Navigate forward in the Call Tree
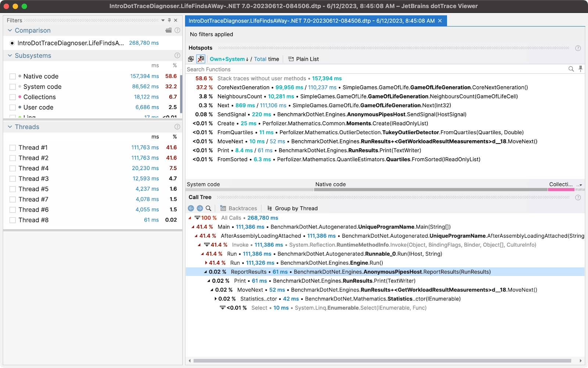 (x=200, y=208)
